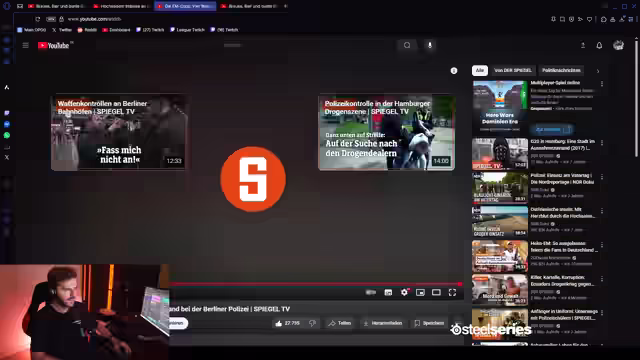Click the Speichern save button

[x=429, y=323]
